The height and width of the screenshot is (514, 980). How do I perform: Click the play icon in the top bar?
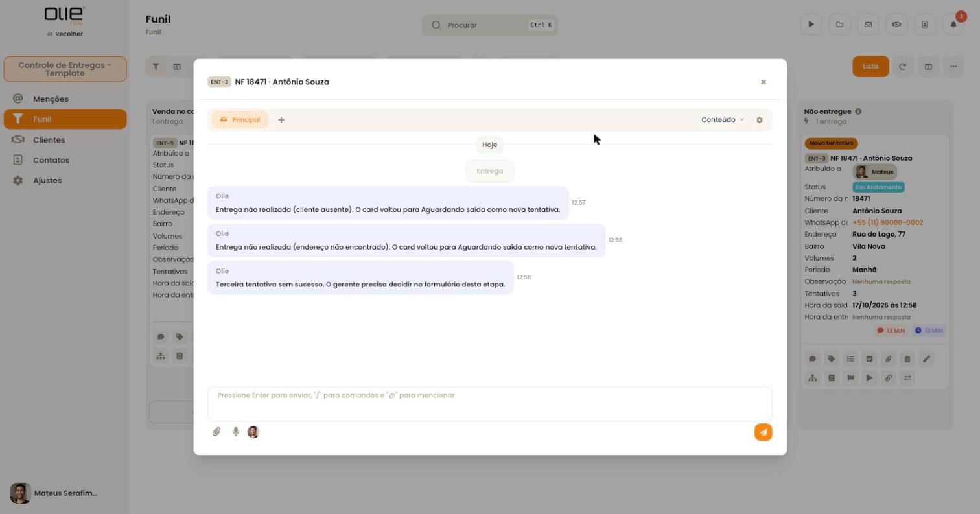coord(811,25)
